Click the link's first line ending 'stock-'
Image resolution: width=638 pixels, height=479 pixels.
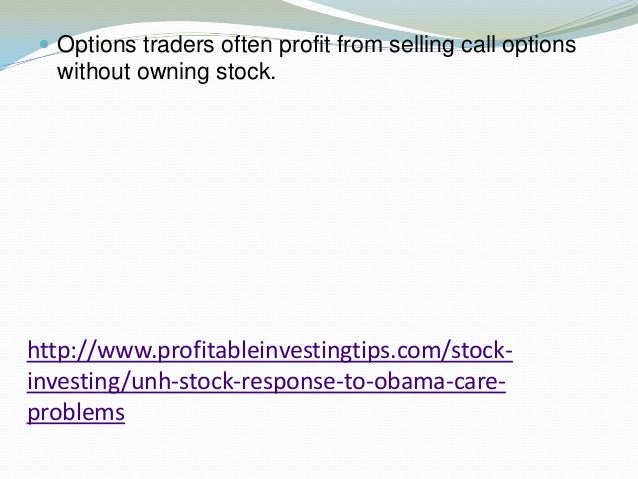270,353
